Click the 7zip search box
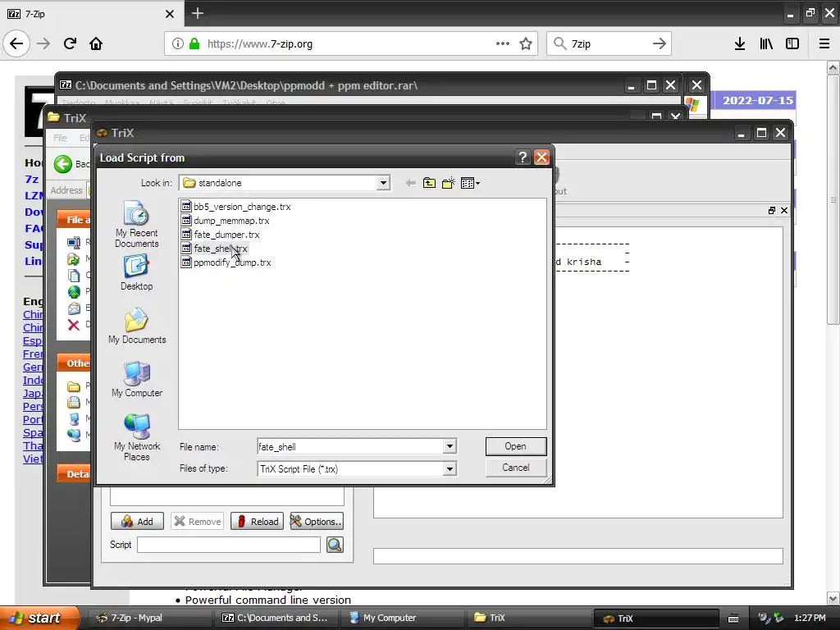Image resolution: width=840 pixels, height=630 pixels. [x=609, y=44]
